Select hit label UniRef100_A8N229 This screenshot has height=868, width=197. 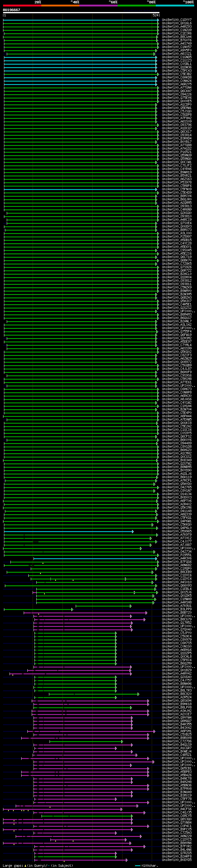177,837
